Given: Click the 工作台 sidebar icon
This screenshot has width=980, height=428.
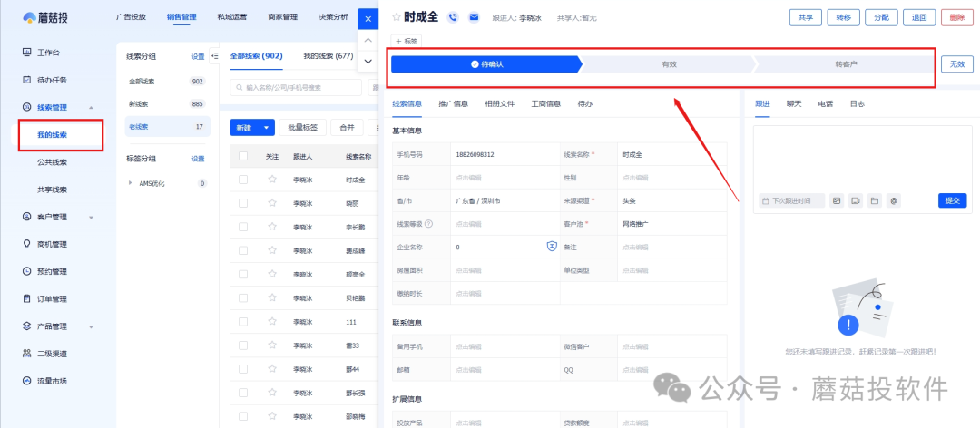Looking at the screenshot, I should (26, 53).
